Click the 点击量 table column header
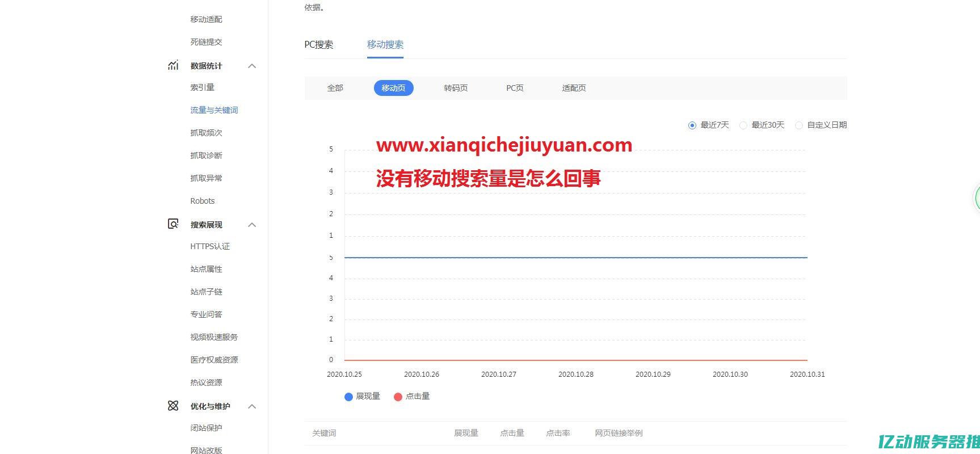Image resolution: width=980 pixels, height=454 pixels. click(512, 433)
